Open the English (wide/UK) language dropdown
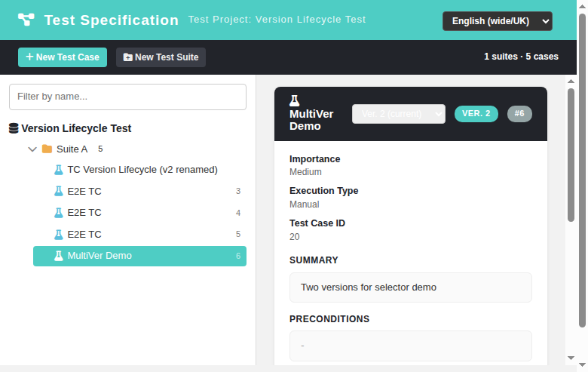This screenshot has width=588, height=372. tap(498, 21)
